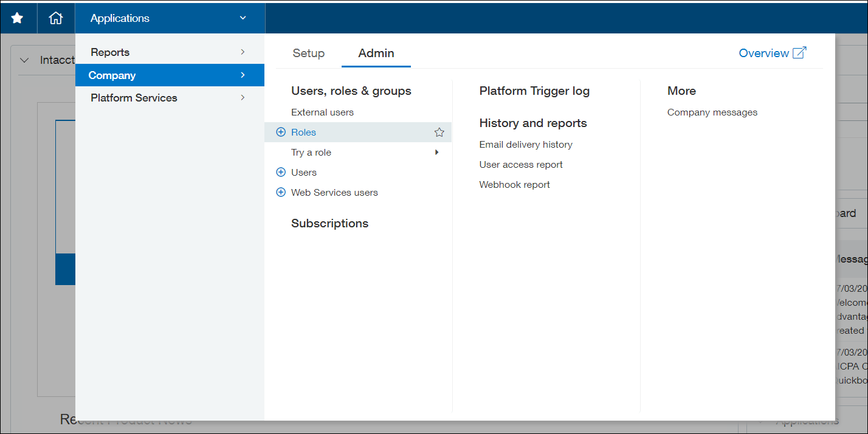868x434 pixels.
Task: Open Company messages under More
Action: pyautogui.click(x=712, y=112)
